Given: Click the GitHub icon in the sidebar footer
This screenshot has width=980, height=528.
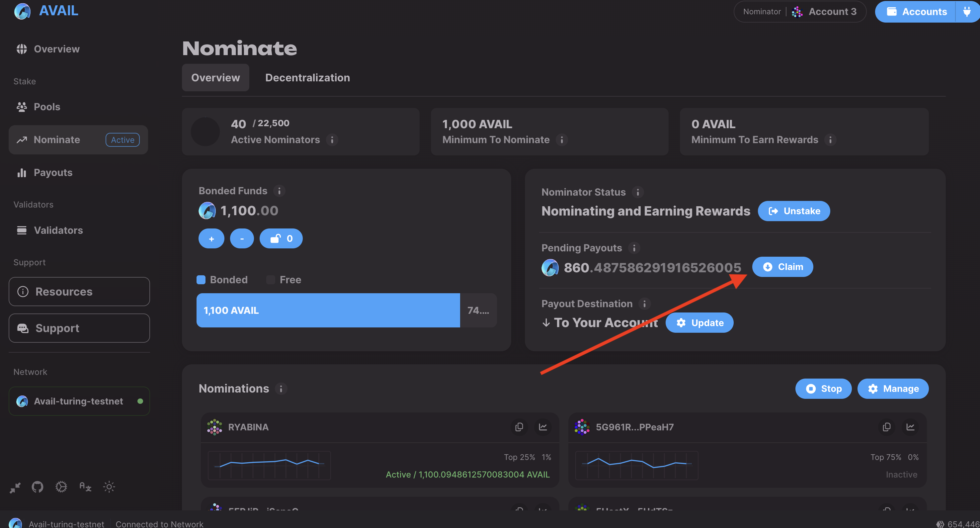Looking at the screenshot, I should (37, 486).
